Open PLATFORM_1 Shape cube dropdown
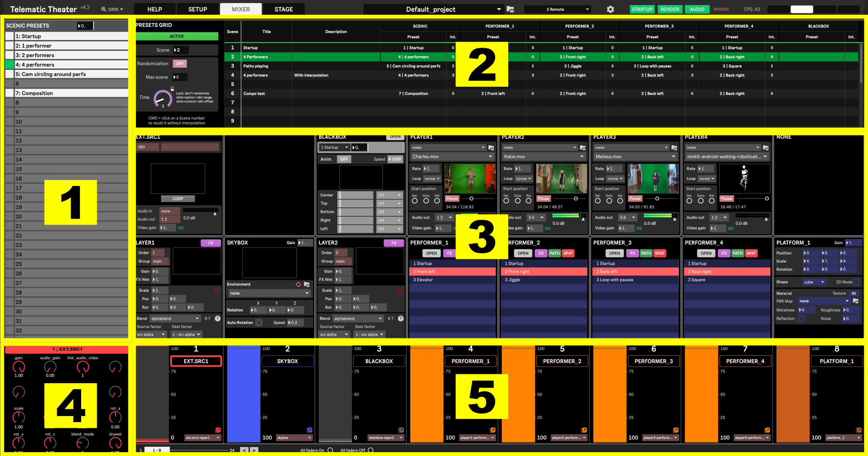Image resolution: width=868 pixels, height=456 pixels. [x=814, y=282]
